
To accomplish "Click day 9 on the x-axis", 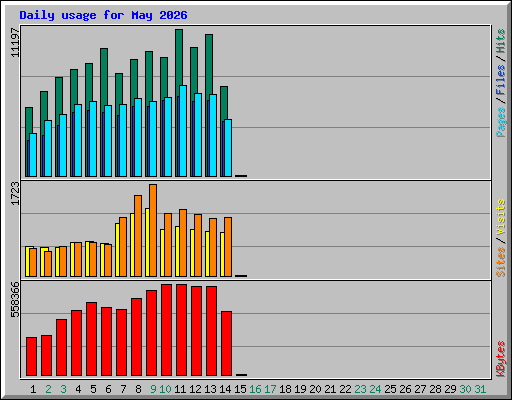I will click(153, 389).
